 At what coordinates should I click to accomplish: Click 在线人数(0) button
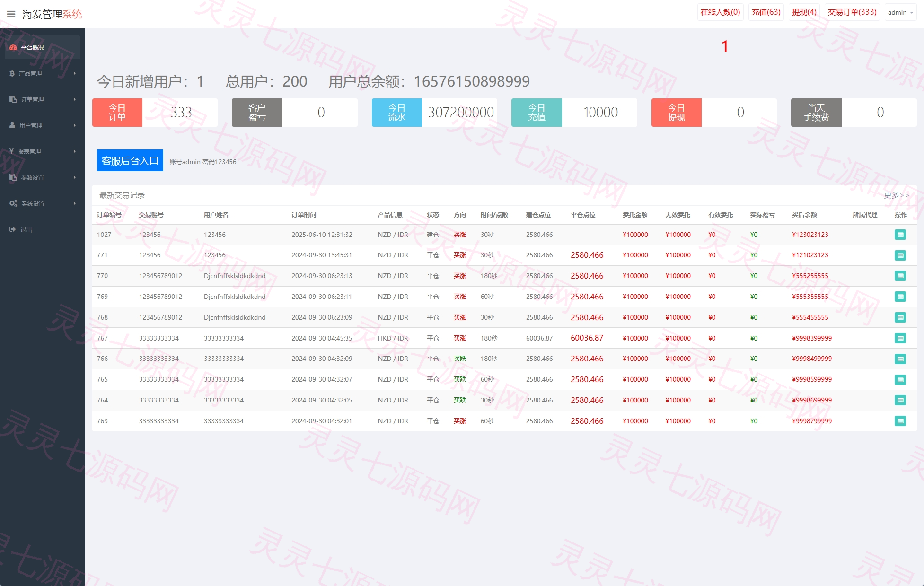tap(721, 12)
